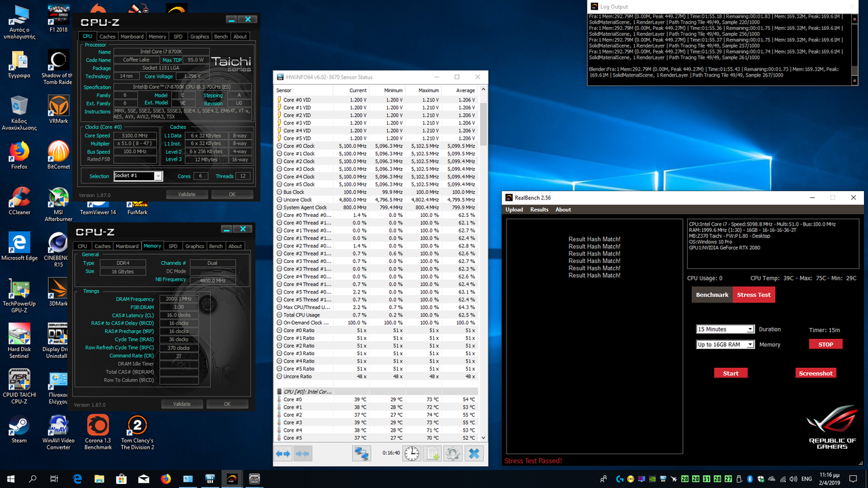Click HWiNFO expand columns arrows icon
Viewport: 868px width, 488px height.
click(x=283, y=453)
